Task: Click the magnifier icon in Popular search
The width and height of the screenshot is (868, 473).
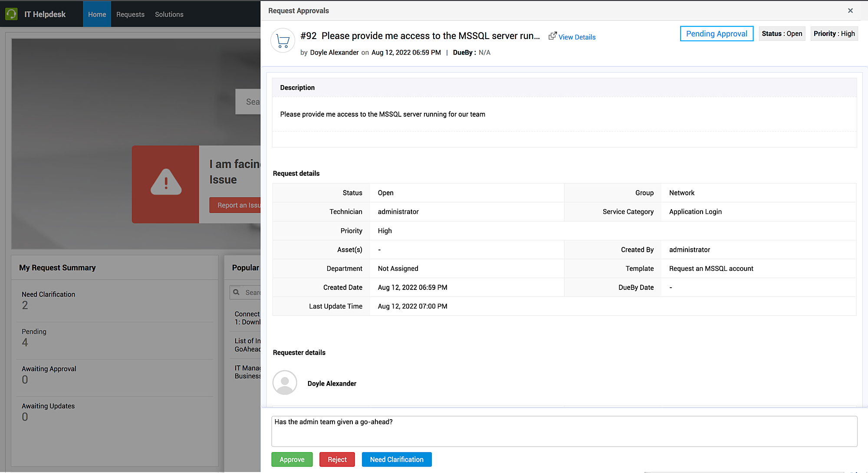Action: [x=237, y=292]
